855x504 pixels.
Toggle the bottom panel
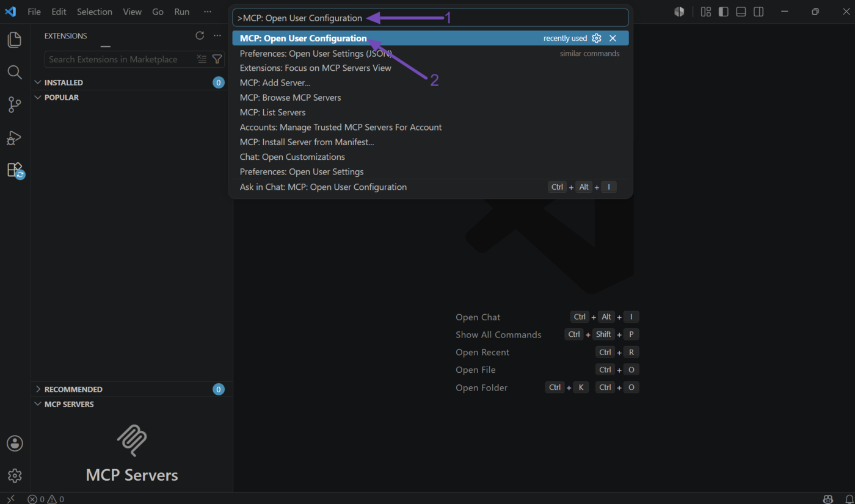(x=741, y=12)
